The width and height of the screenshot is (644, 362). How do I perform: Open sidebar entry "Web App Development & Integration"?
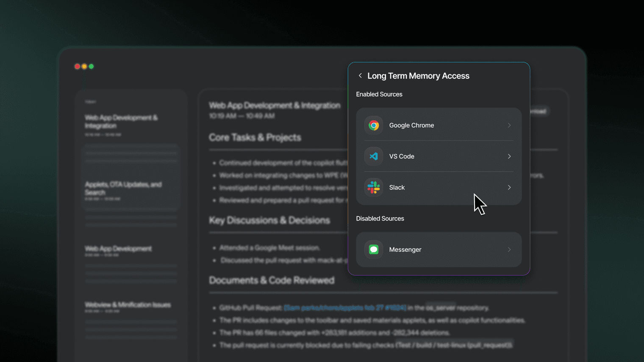point(121,122)
